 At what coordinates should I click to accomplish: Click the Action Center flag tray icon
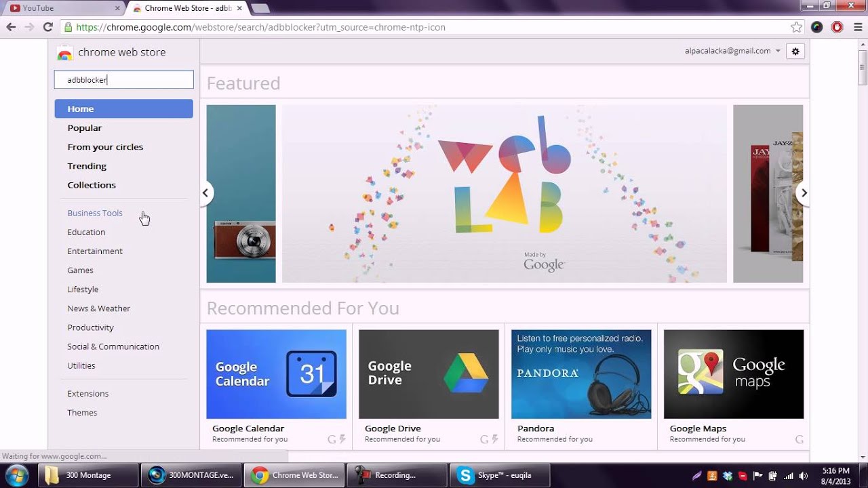[758, 476]
